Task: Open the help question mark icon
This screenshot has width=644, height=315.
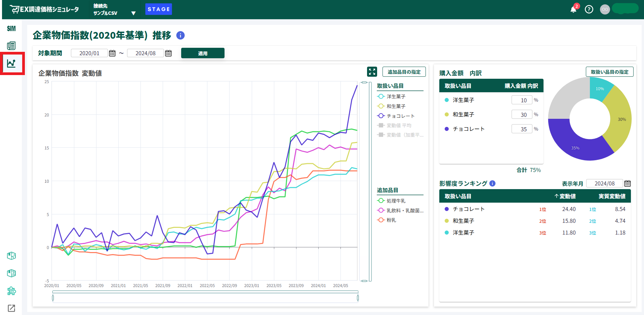Action: click(x=589, y=9)
